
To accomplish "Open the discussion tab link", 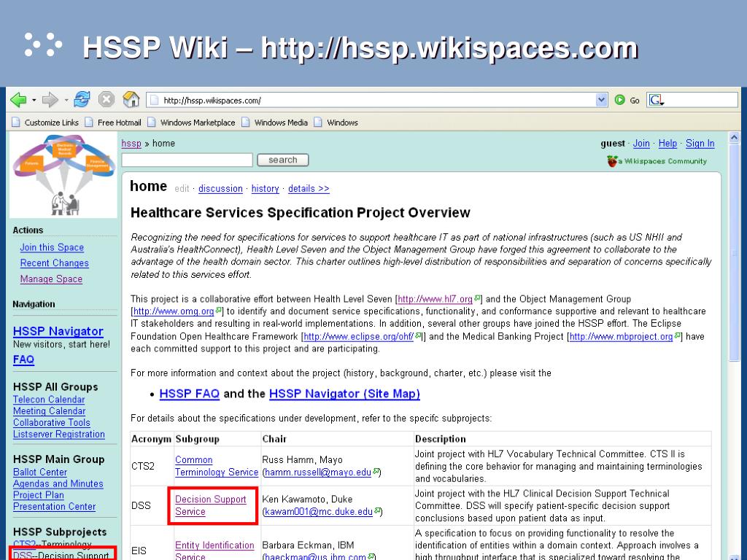I will point(220,189).
